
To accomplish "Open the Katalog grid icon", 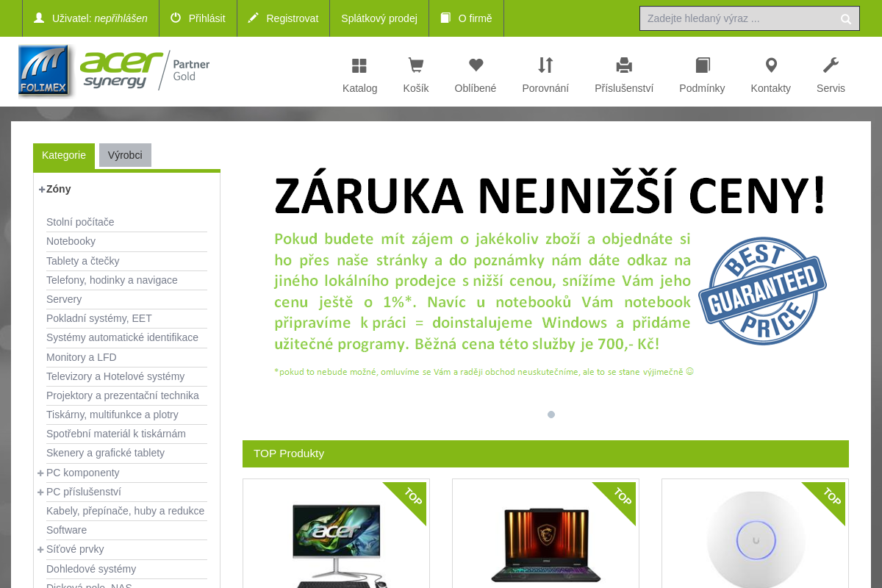I will coord(359,65).
